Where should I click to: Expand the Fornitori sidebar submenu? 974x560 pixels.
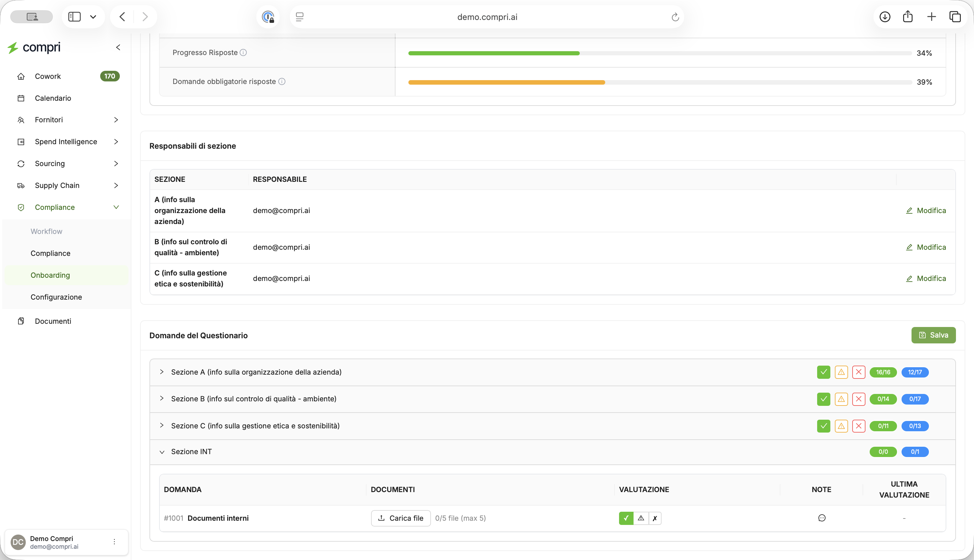tap(116, 120)
